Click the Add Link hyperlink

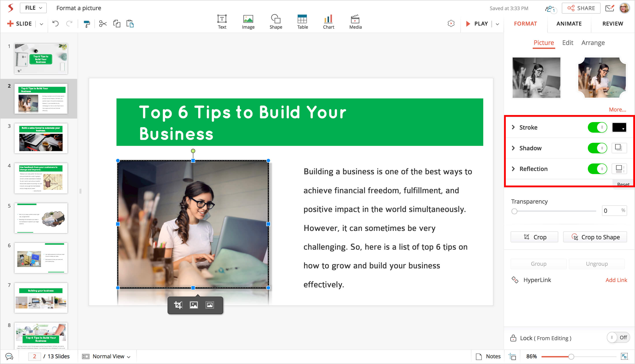[x=616, y=280]
